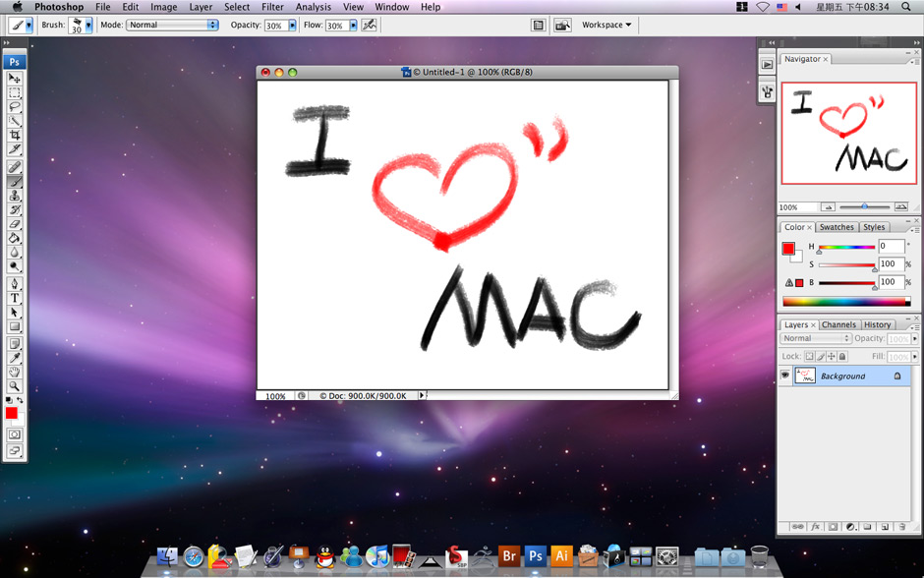Image resolution: width=924 pixels, height=578 pixels.
Task: Open the painting Mode dropdown
Action: (x=172, y=25)
